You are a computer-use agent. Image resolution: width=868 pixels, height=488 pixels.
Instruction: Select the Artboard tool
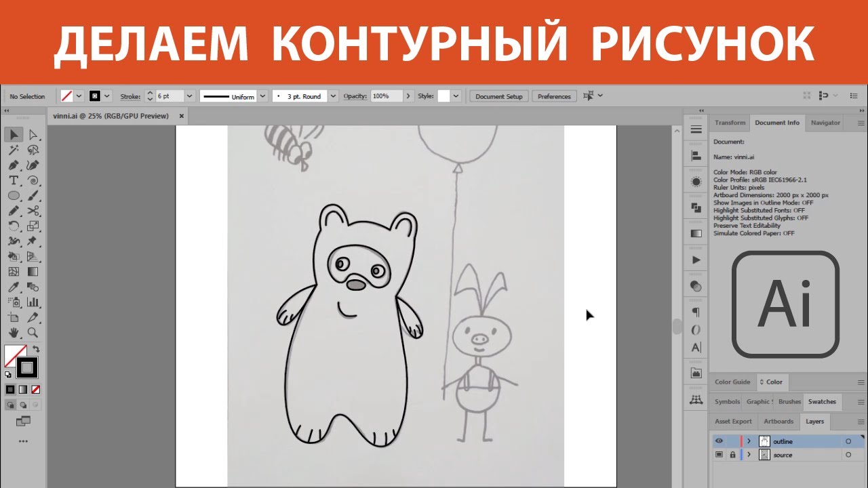coord(14,318)
